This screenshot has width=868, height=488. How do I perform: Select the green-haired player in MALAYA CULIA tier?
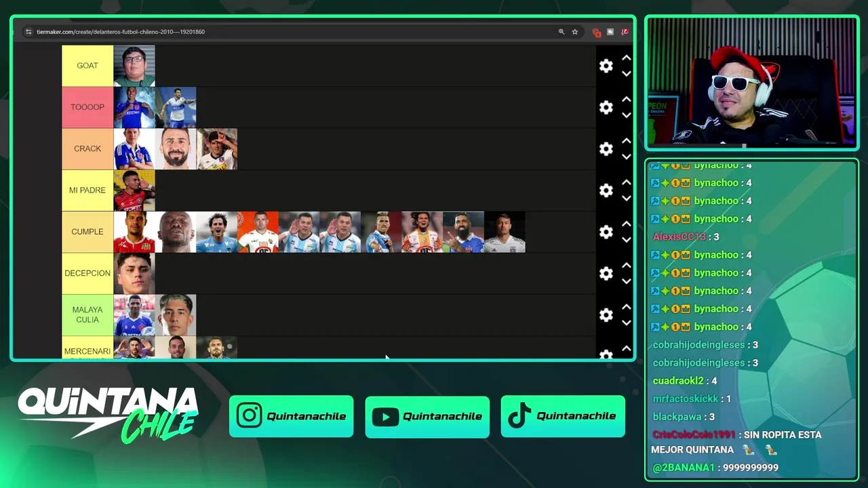click(x=176, y=314)
